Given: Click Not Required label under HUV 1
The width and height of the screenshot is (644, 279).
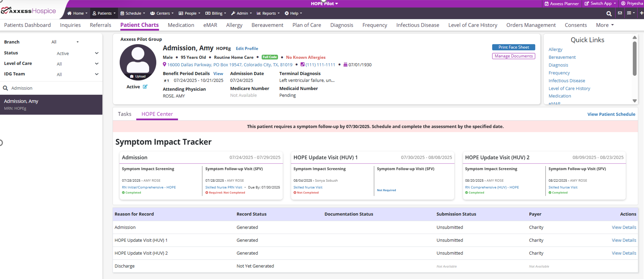Looking at the screenshot, I should click(x=386, y=190).
